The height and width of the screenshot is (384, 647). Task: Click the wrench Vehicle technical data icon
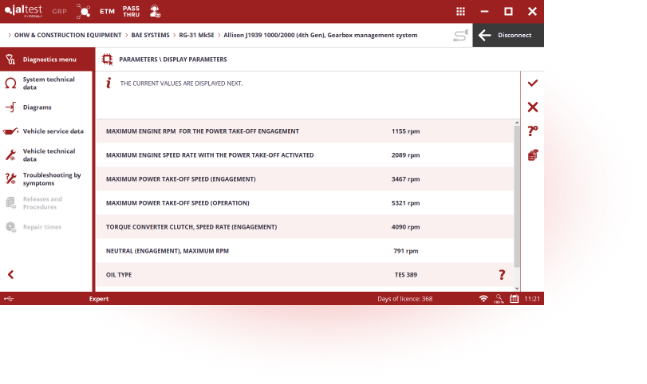coord(11,155)
